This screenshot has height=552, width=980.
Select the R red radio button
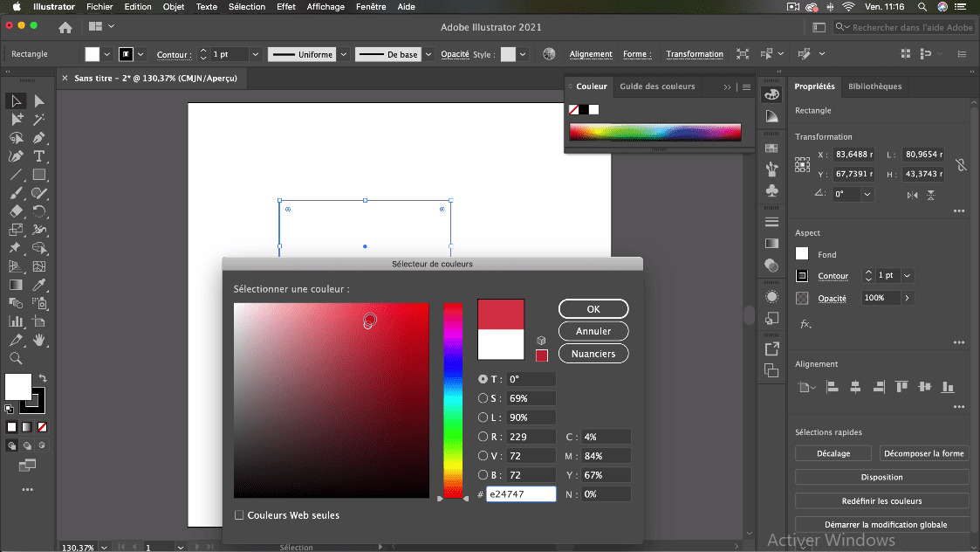click(x=483, y=437)
